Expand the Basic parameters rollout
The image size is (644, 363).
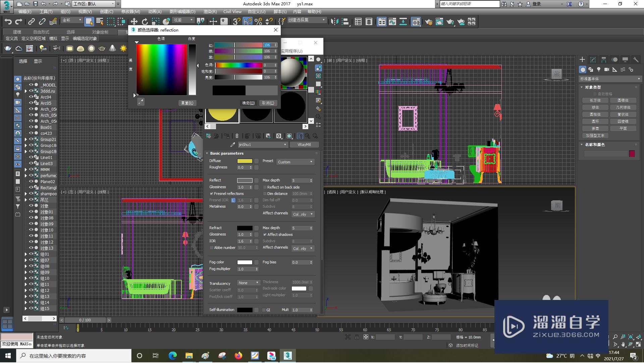click(x=226, y=153)
